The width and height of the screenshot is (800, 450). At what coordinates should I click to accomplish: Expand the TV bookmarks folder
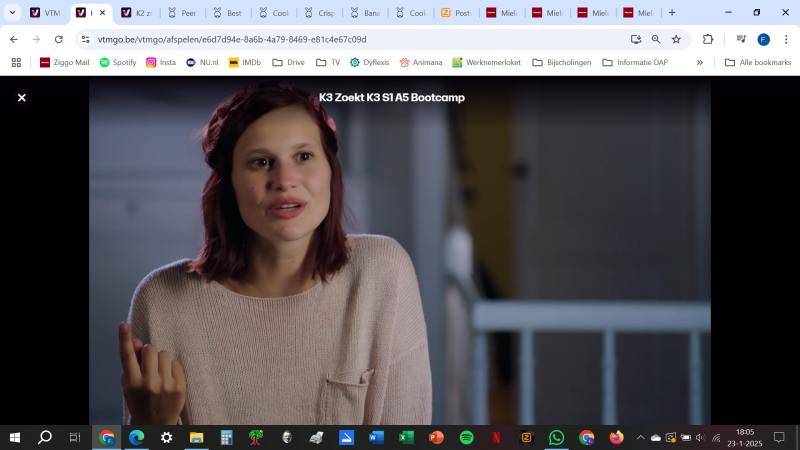[328, 62]
